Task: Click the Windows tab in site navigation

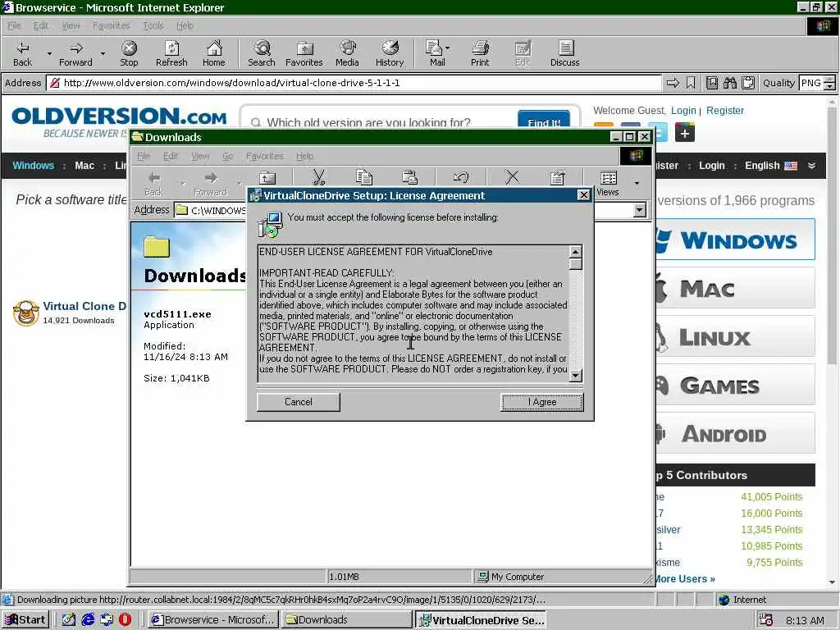Action: coord(33,166)
